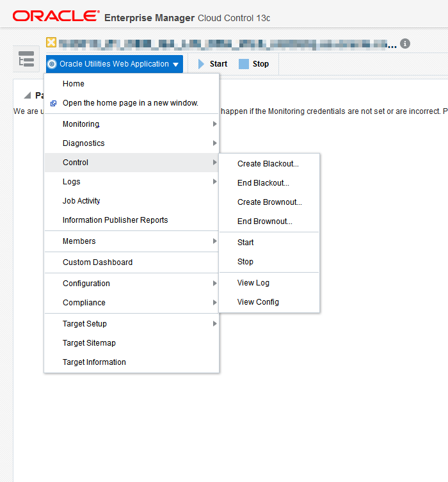Click the Stop toolbar button
The height and width of the screenshot is (482, 448).
254,64
